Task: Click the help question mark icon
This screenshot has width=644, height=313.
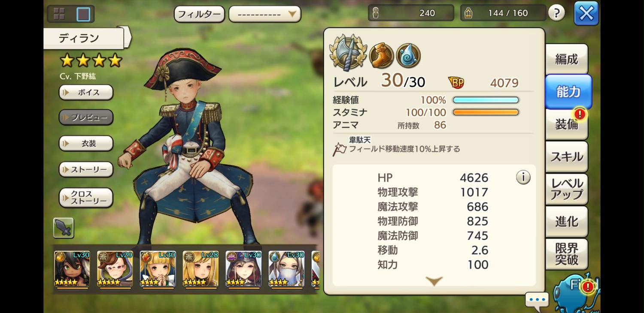Action: point(556,13)
